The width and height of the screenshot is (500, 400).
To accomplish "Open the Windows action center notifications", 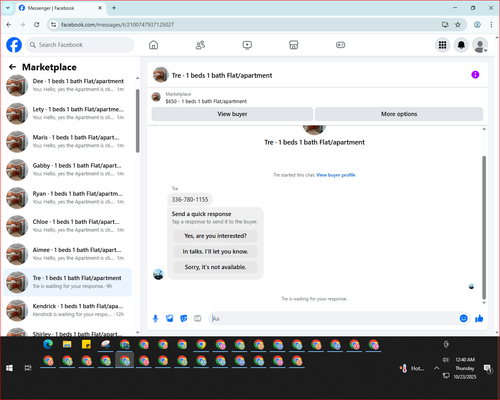I will 488,369.
